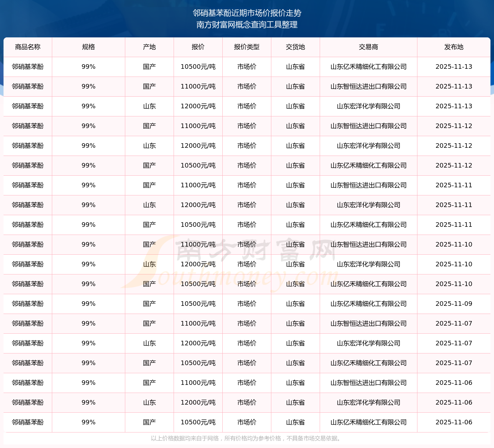Click the 商品名称 column header
The height and width of the screenshot is (448, 494).
tap(28, 47)
